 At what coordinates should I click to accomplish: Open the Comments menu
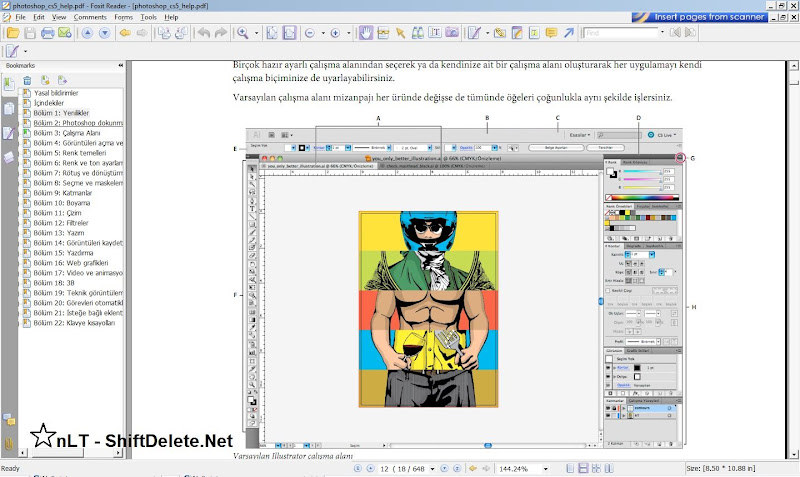[x=90, y=17]
